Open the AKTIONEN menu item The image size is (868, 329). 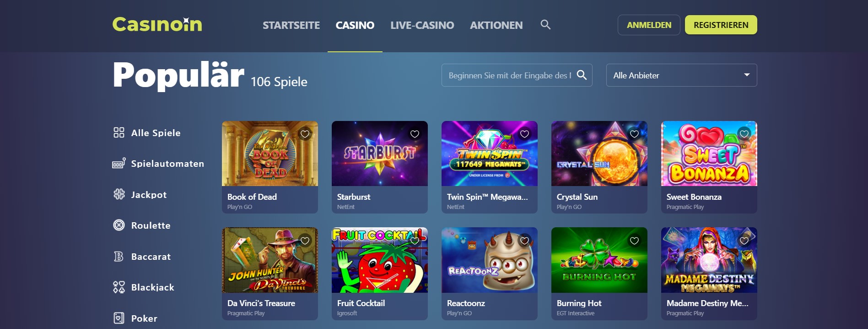coord(496,25)
